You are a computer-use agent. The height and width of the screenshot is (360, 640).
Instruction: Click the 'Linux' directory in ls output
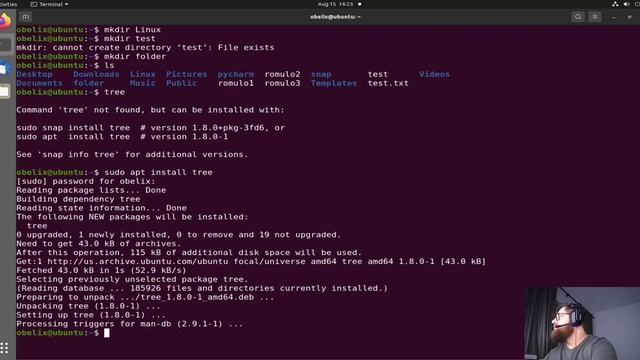142,74
